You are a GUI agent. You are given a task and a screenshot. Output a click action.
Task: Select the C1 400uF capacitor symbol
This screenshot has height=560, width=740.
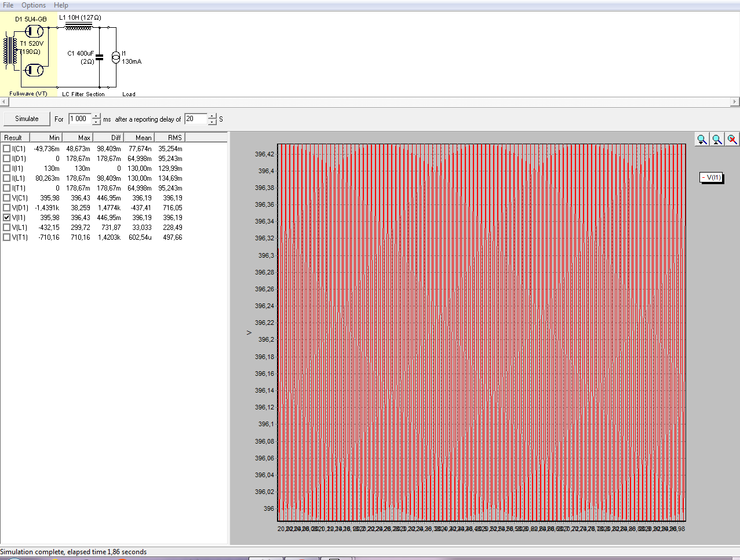(99, 57)
